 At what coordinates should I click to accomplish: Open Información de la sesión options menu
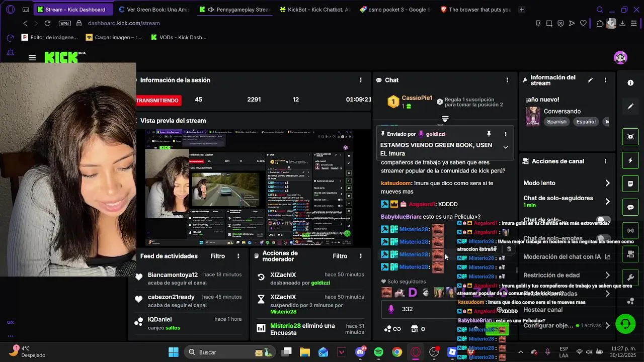coord(360,80)
